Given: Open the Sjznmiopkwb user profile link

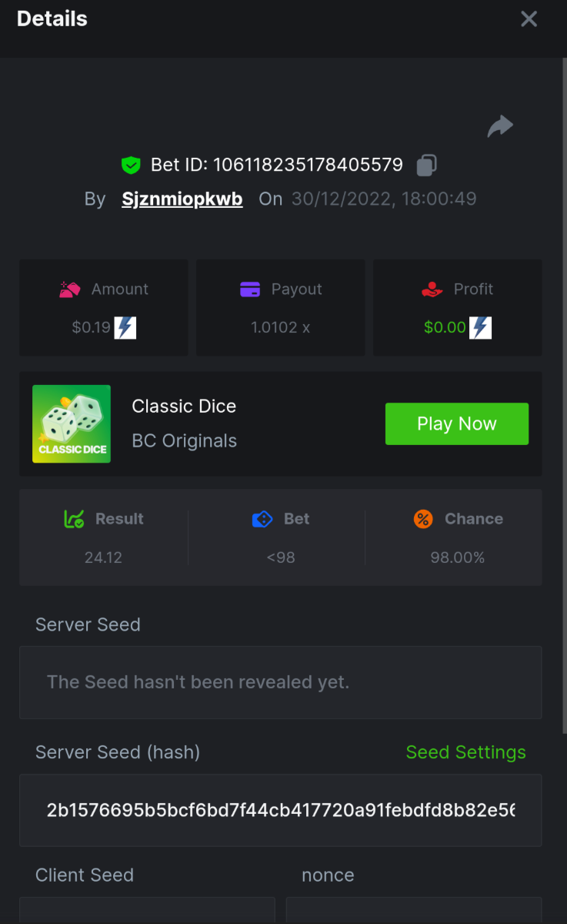Looking at the screenshot, I should 182,199.
